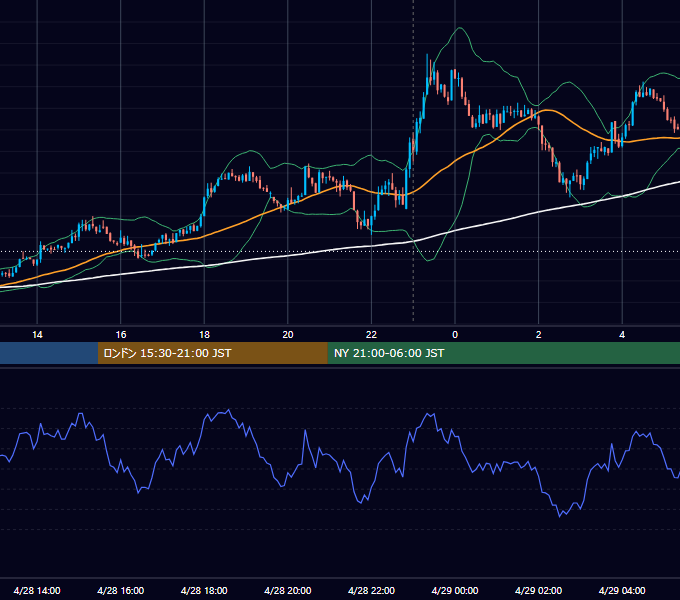Select the ロンドン 15:30-21:00 JST session bar
The width and height of the screenshot is (680, 600).
point(212,353)
